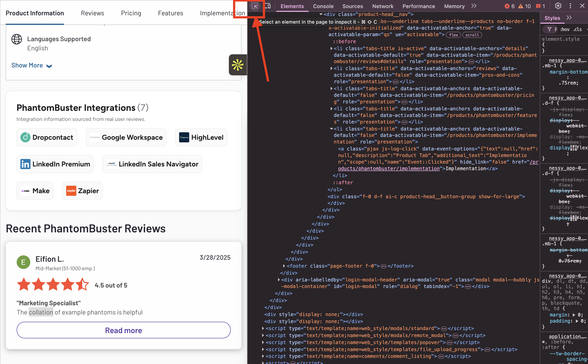
Task: Expand Show More product details
Action: [x=32, y=65]
